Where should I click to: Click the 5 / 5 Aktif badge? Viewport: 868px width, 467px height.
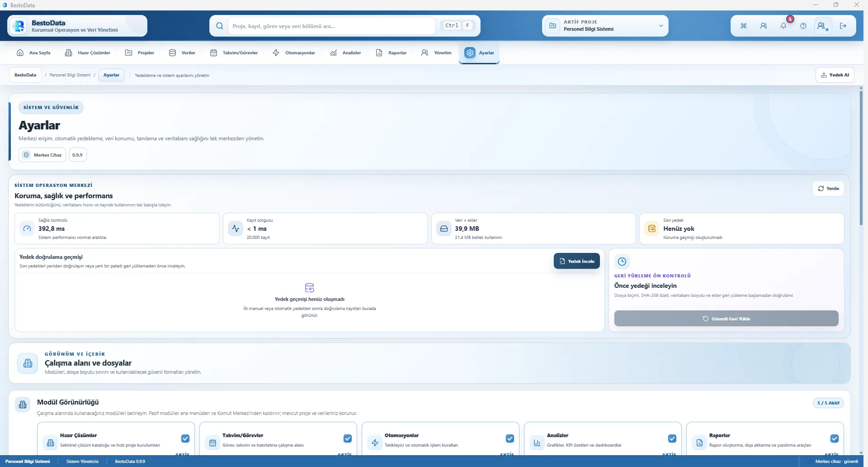828,403
